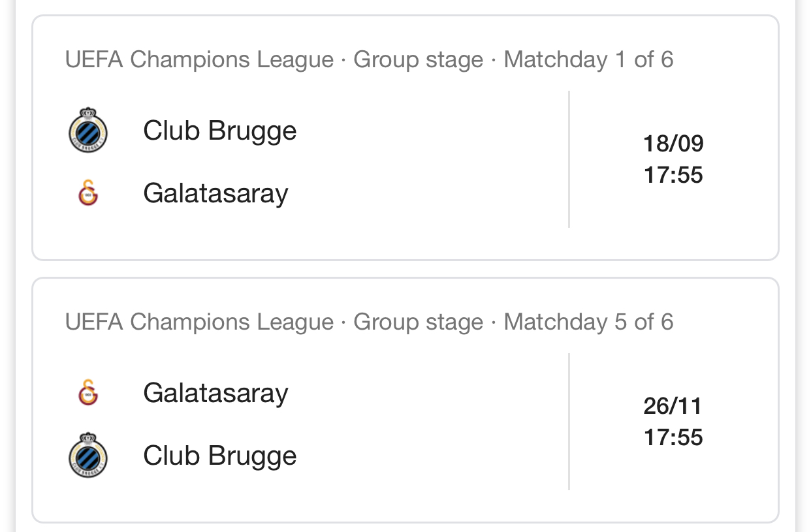Open the Matchday 5 of 6 header text
811x532 pixels.
pyautogui.click(x=588, y=322)
